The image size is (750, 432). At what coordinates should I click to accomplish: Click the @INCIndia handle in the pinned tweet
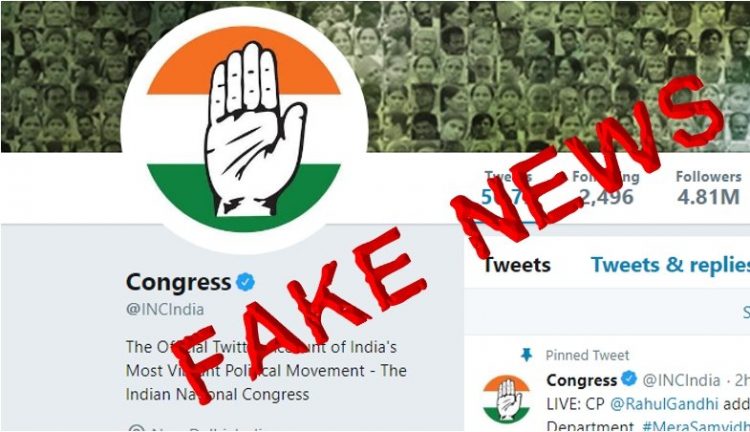(x=681, y=380)
